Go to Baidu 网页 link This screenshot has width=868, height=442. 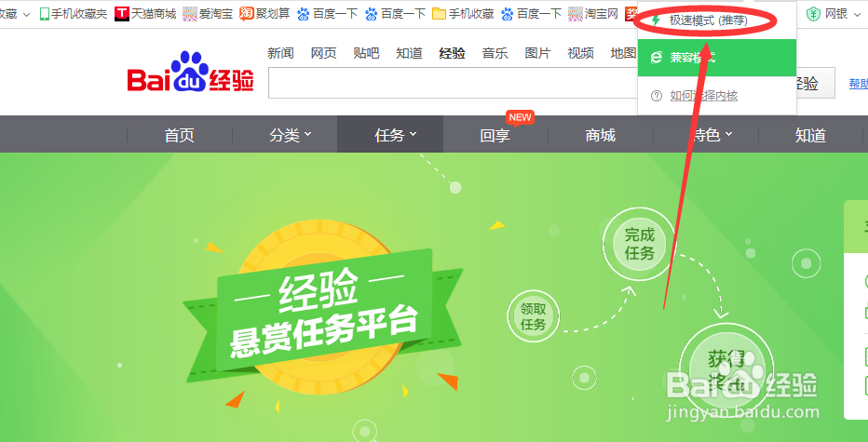tap(323, 53)
